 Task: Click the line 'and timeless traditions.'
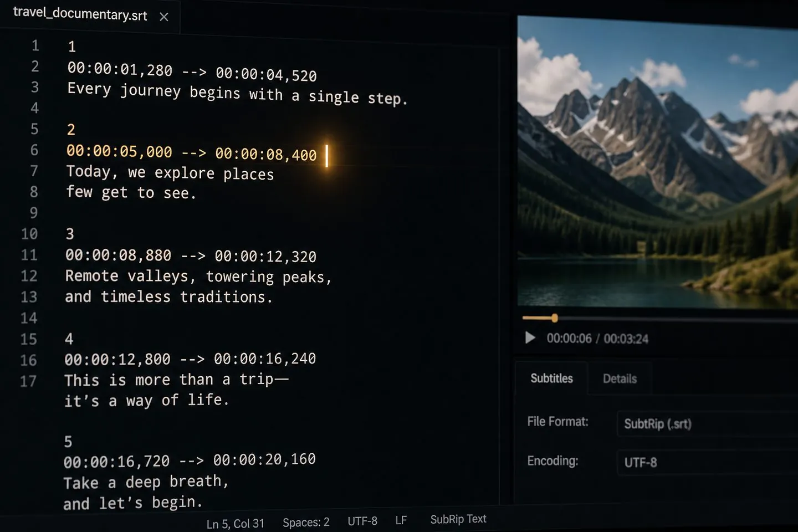click(x=169, y=297)
